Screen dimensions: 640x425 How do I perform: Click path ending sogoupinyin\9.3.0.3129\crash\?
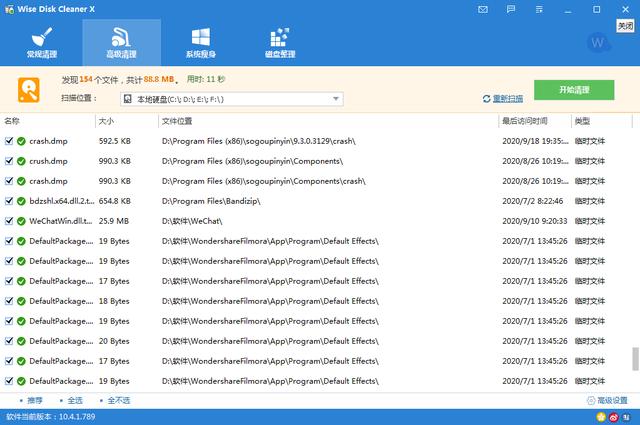click(x=259, y=141)
